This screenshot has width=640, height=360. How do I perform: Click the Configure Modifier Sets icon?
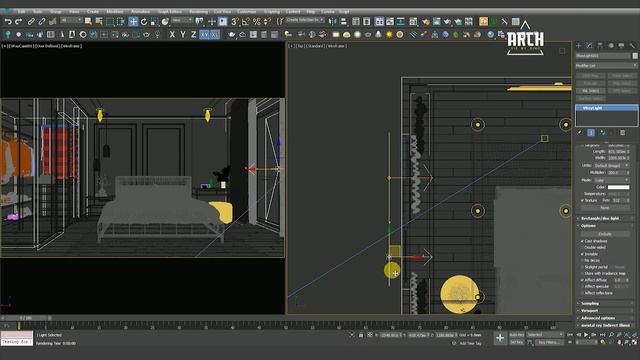[622, 133]
